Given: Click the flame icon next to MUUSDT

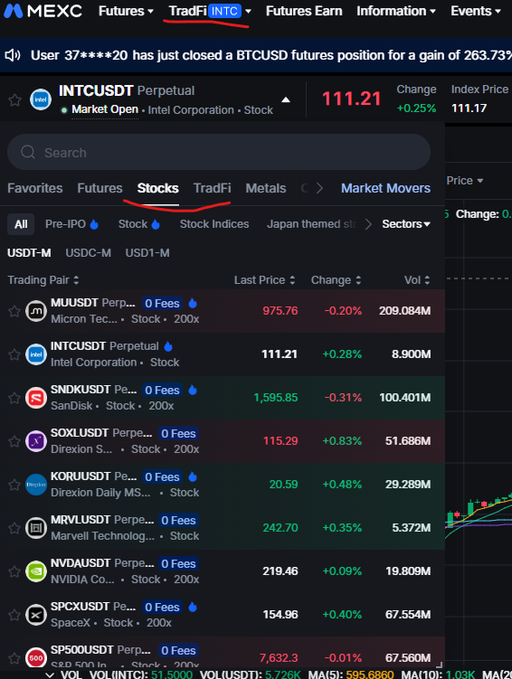Looking at the screenshot, I should click(193, 303).
